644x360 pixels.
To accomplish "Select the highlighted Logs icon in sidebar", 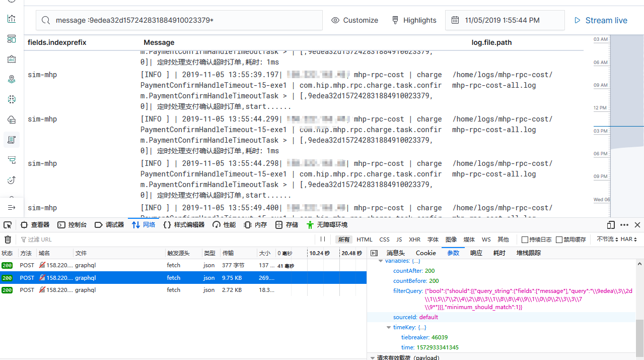I will pyautogui.click(x=12, y=140).
